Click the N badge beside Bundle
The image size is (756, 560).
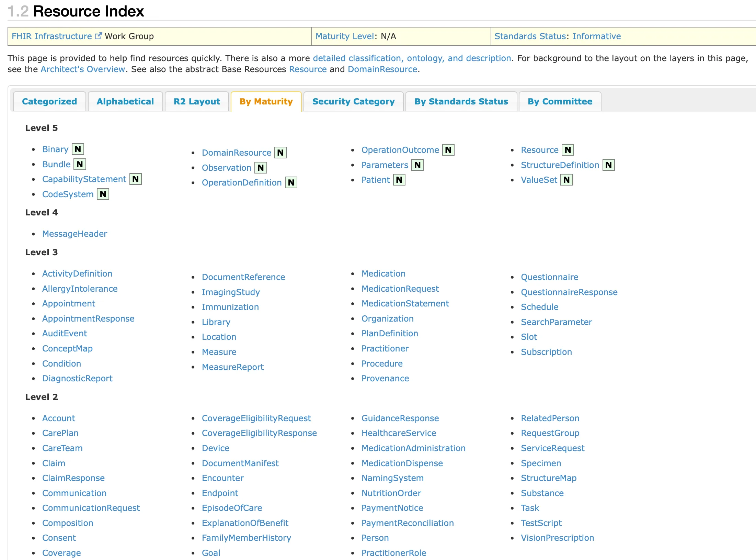point(80,164)
